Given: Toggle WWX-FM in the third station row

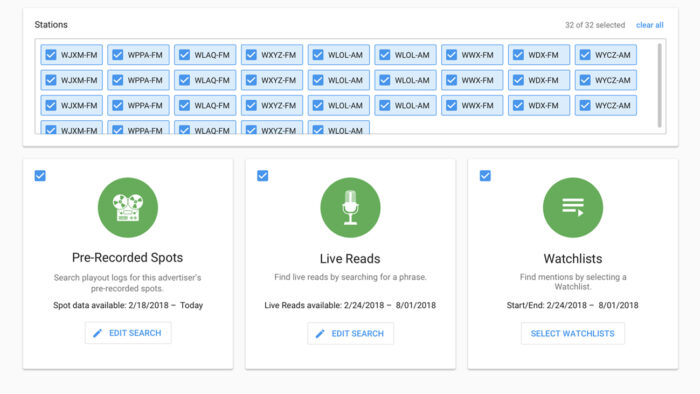Looking at the screenshot, I should [472, 105].
